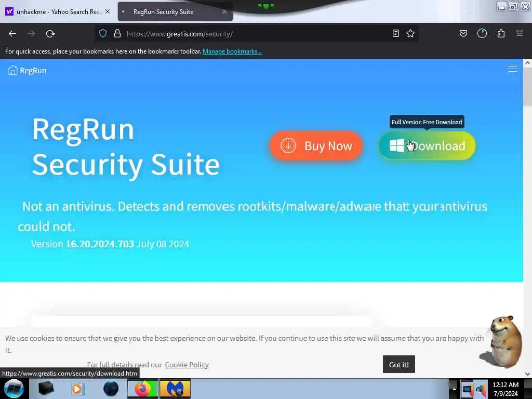The image size is (532, 399).
Task: Switch to unhackme Yahoo Search tab
Action: 58,11
